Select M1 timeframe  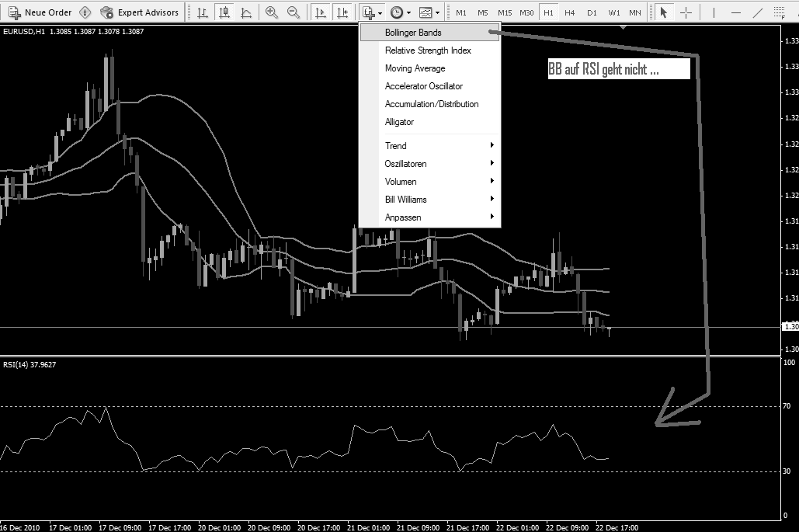pyautogui.click(x=461, y=12)
